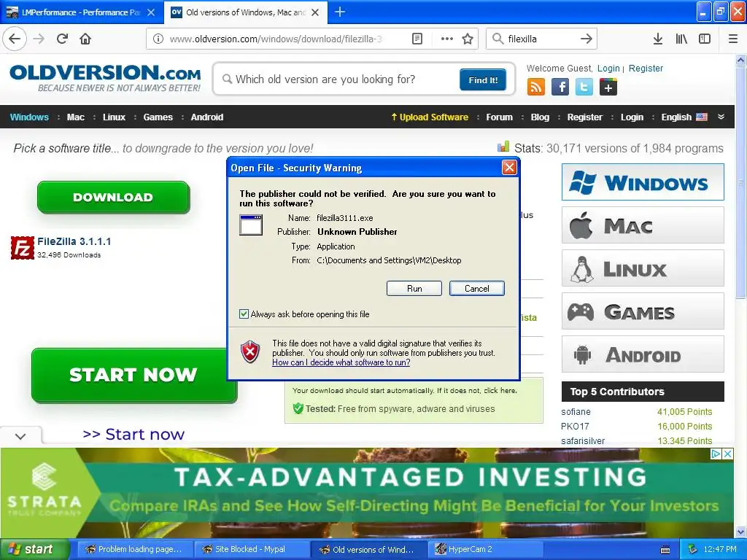The image size is (747, 560).
Task: Bookmark this page with the star icon
Action: point(468,39)
